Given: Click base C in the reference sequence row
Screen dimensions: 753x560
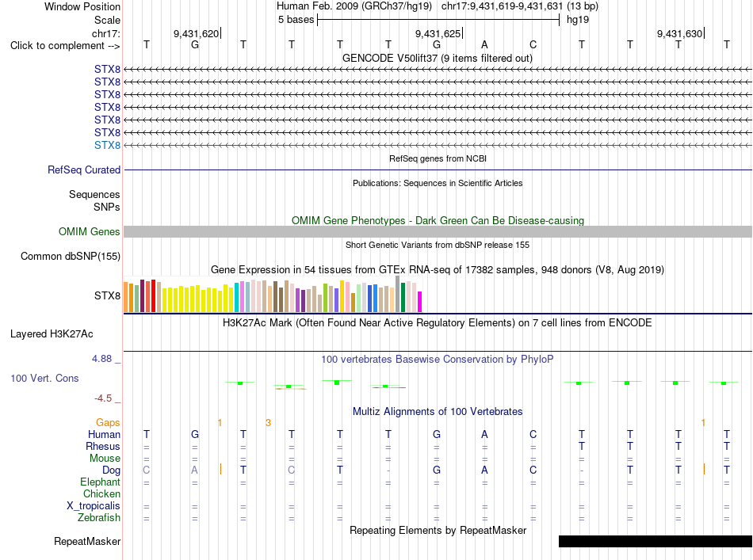Looking at the screenshot, I should coord(533,44).
